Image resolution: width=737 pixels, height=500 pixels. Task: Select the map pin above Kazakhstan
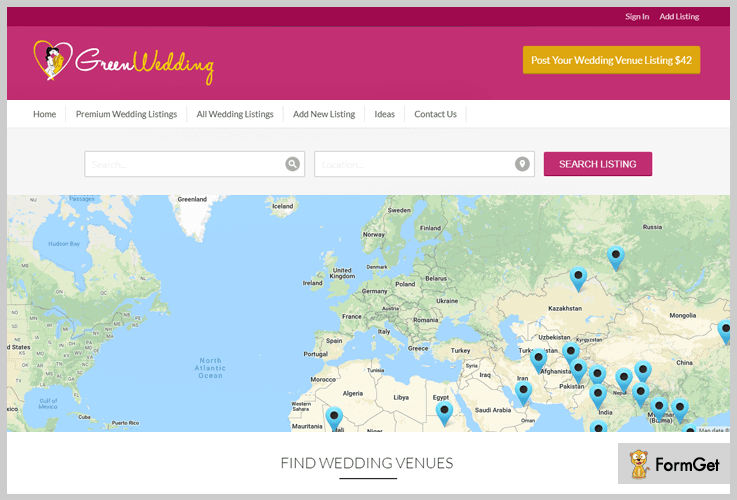tap(579, 279)
